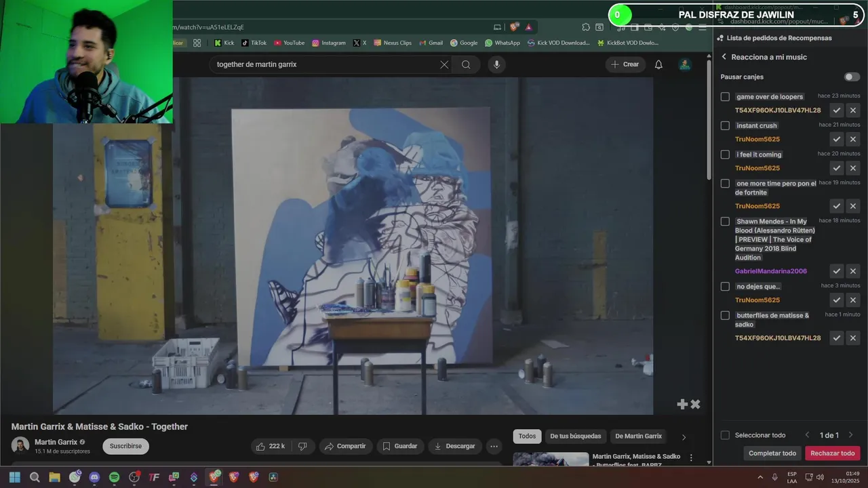Viewport: 868px width, 488px height.
Task: Open the TikTok bookmark
Action: pyautogui.click(x=254, y=43)
